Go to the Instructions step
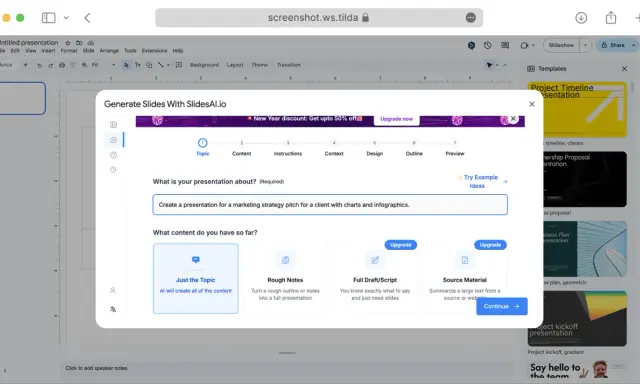640x384 pixels. click(x=288, y=148)
